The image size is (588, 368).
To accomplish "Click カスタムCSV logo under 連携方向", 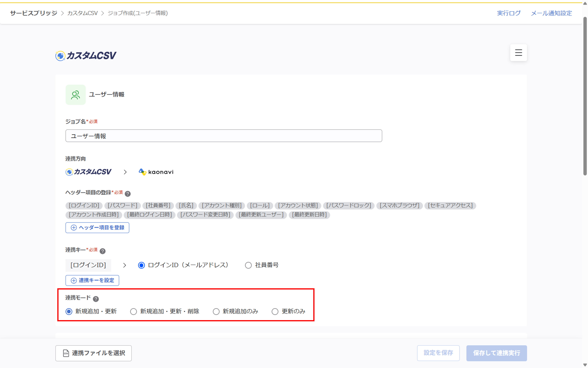I will (x=88, y=172).
